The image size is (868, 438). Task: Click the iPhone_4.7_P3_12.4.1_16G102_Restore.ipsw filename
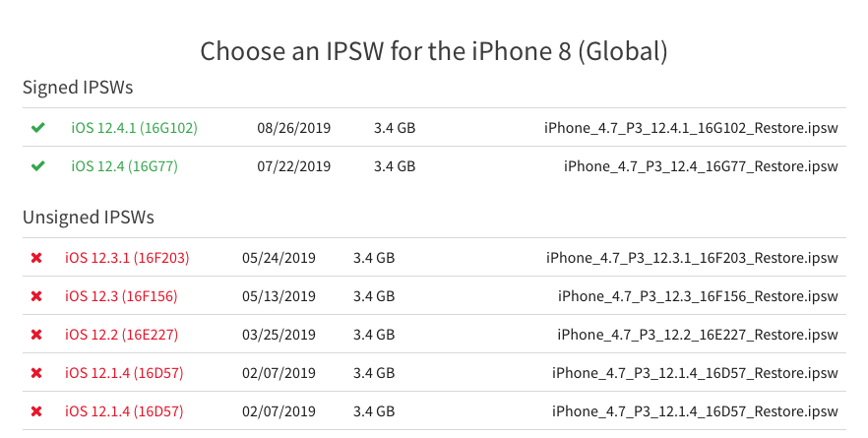pyautogui.click(x=691, y=128)
